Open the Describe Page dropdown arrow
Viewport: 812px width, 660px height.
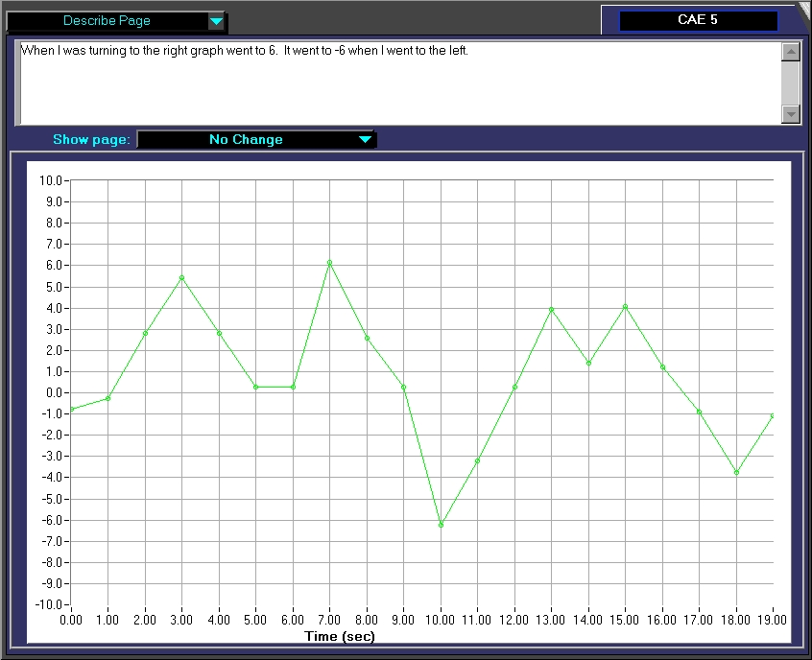216,21
